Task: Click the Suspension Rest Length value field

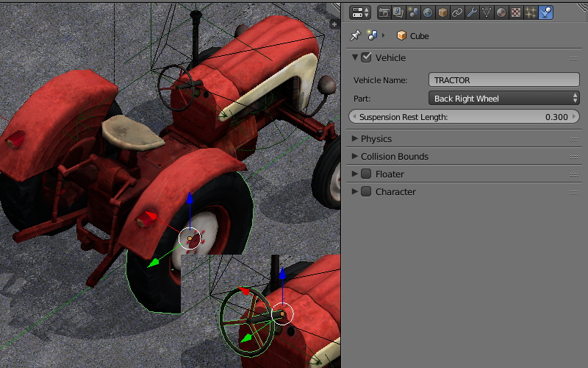Action: [465, 117]
